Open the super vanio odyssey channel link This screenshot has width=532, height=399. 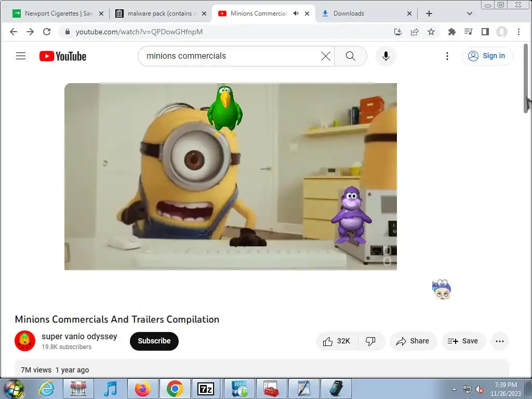click(79, 336)
